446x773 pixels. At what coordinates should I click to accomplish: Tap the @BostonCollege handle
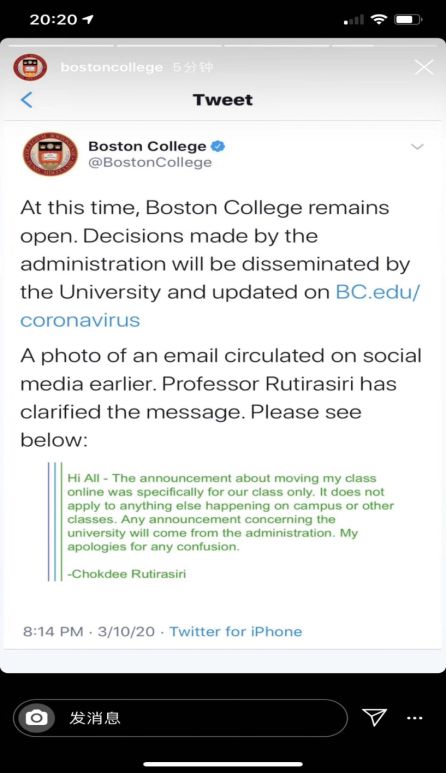pyautogui.click(x=150, y=163)
